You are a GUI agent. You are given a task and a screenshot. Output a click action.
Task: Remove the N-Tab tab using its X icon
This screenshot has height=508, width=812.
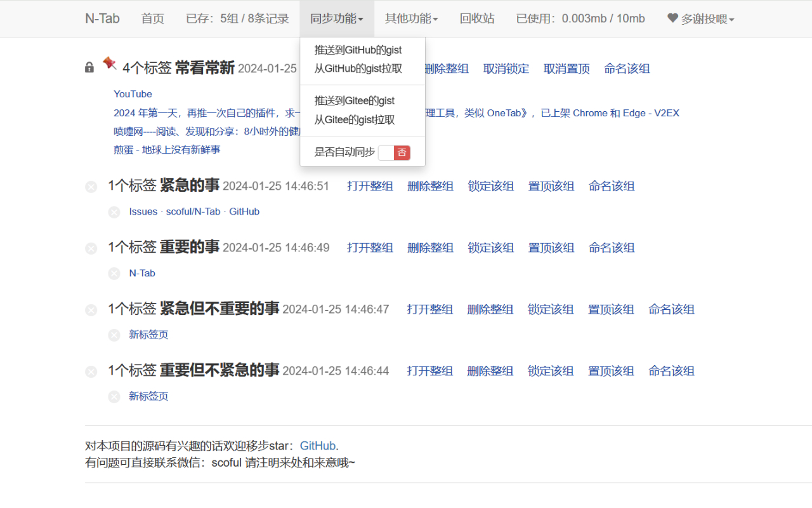114,273
